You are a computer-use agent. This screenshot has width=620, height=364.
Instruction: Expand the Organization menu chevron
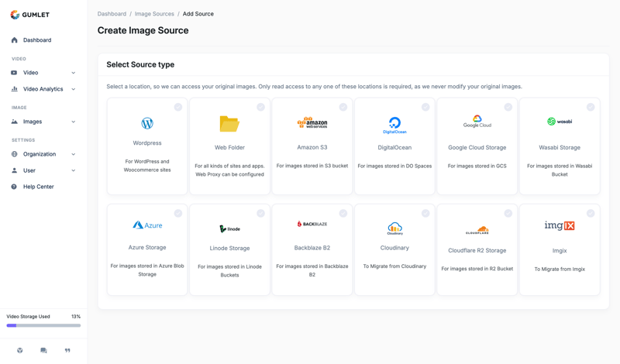click(x=73, y=154)
